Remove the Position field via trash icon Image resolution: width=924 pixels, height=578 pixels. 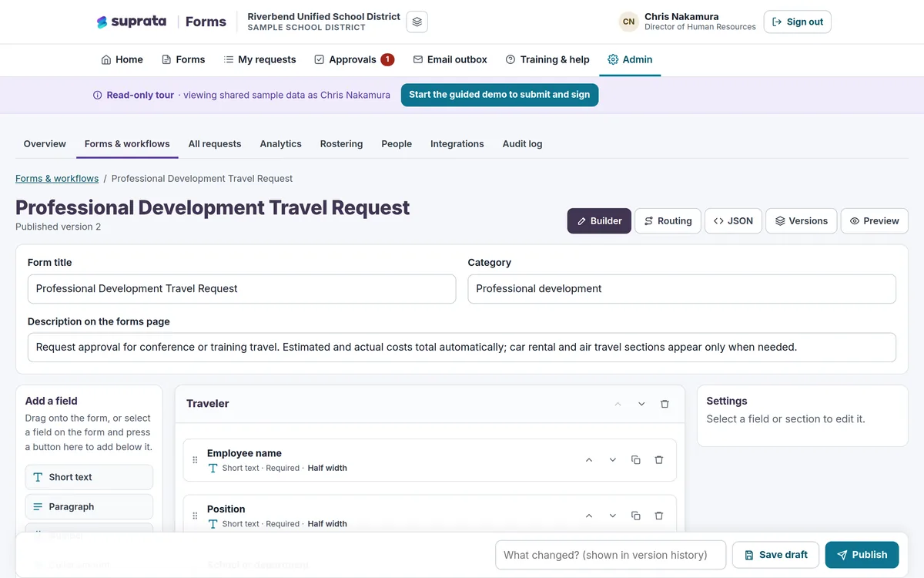tap(659, 516)
